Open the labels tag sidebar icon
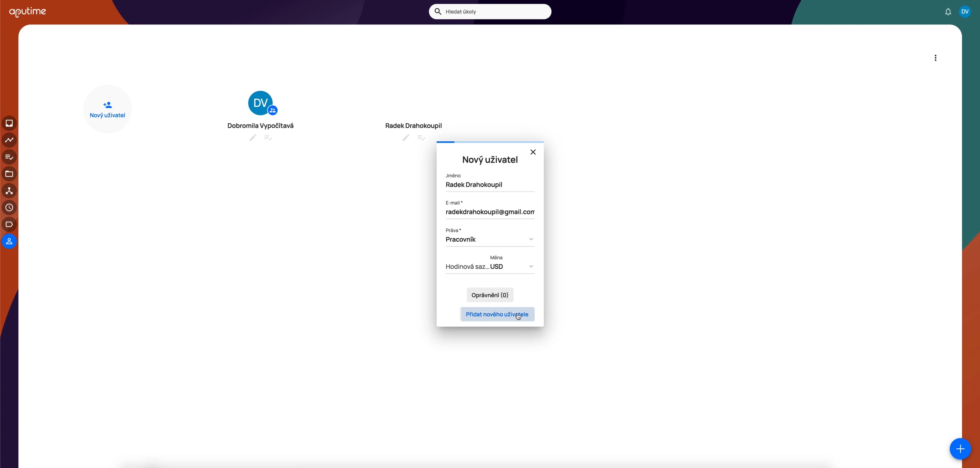The height and width of the screenshot is (468, 980). 9,225
